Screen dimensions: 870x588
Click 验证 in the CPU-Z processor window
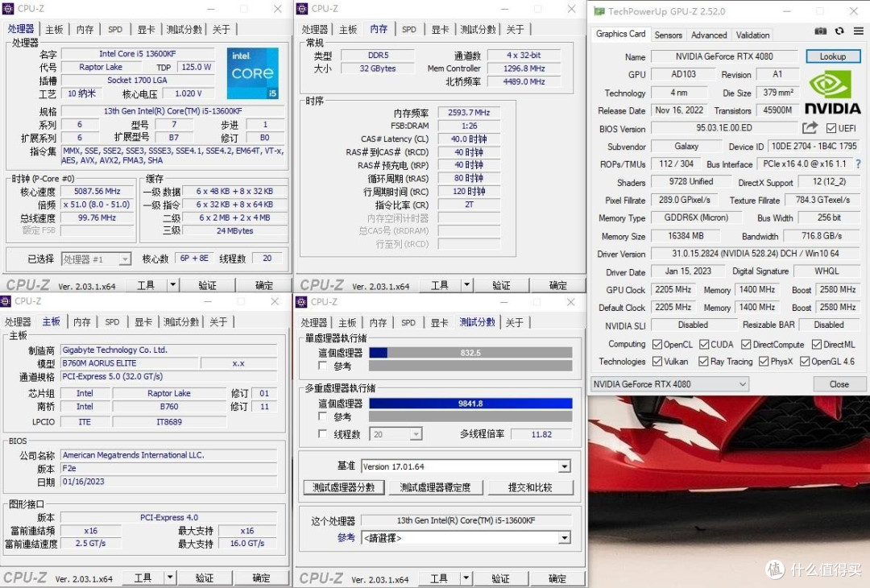[208, 285]
